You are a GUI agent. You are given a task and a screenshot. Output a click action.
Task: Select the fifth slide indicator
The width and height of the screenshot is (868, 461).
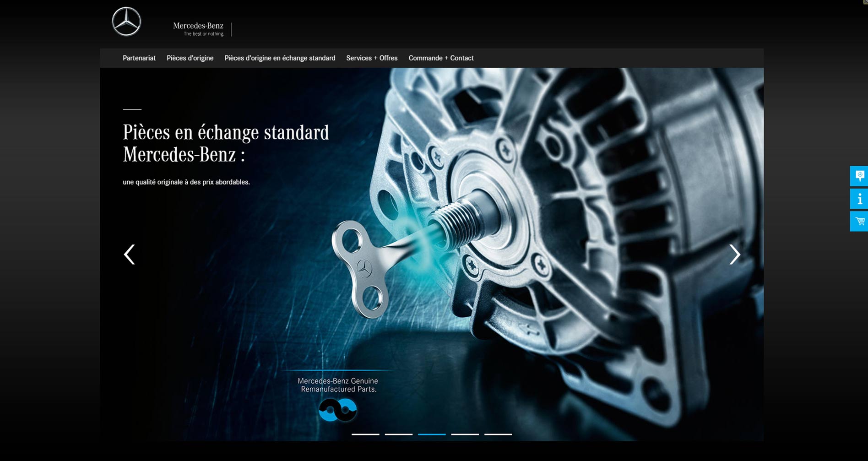pyautogui.click(x=498, y=434)
